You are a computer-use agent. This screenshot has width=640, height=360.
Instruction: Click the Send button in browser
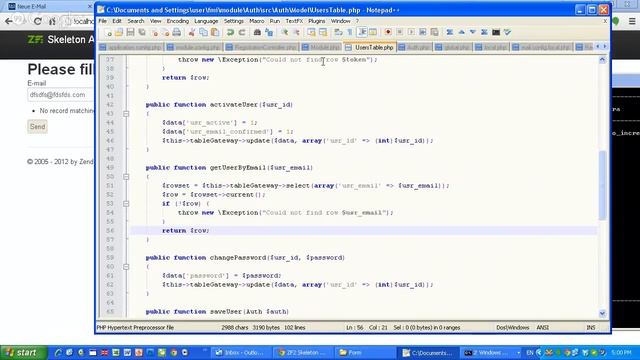click(38, 127)
